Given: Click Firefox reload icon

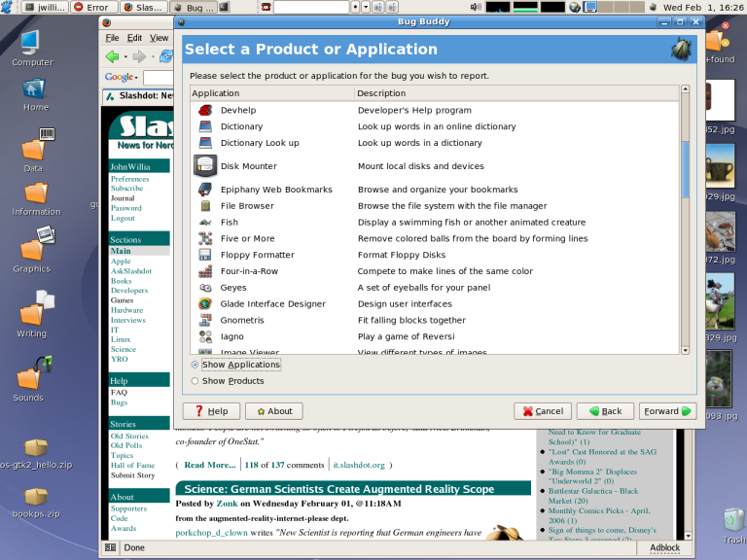Looking at the screenshot, I should pyautogui.click(x=166, y=56).
